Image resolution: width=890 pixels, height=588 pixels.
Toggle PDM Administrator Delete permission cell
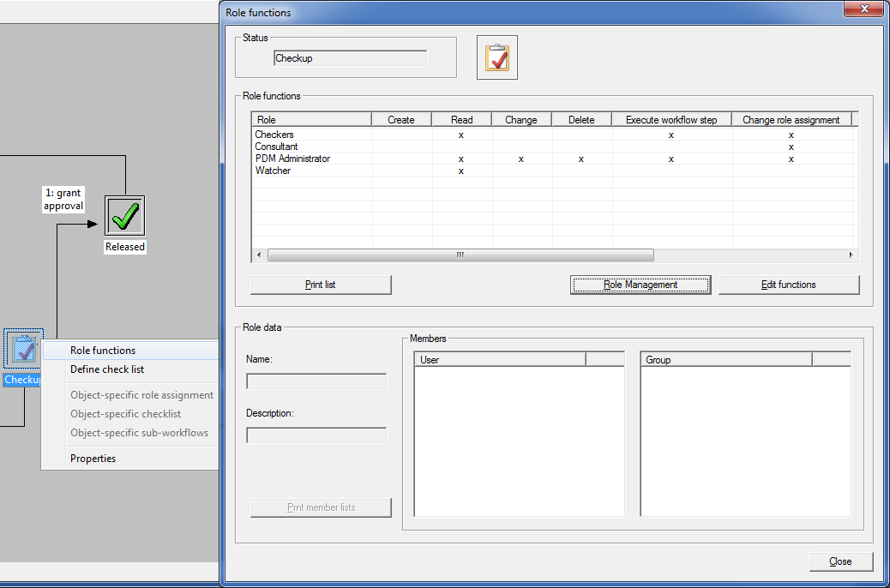pos(581,159)
